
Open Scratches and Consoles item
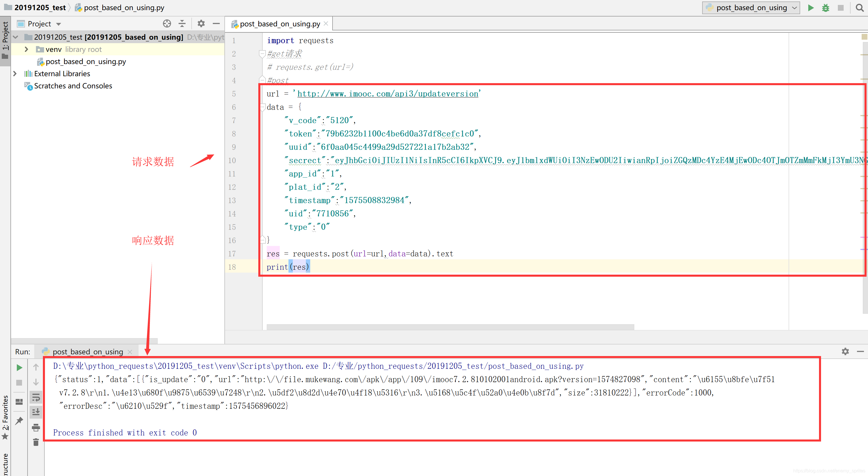[x=73, y=86]
